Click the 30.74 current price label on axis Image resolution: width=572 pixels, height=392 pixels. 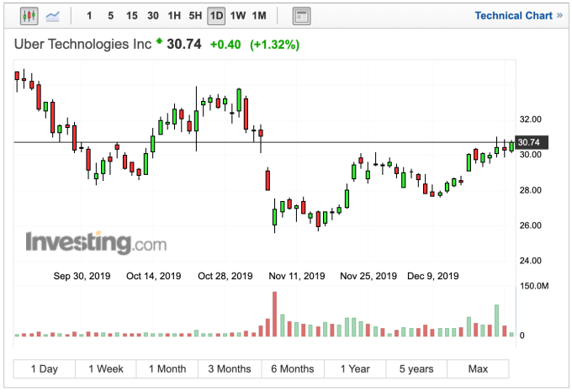[532, 142]
